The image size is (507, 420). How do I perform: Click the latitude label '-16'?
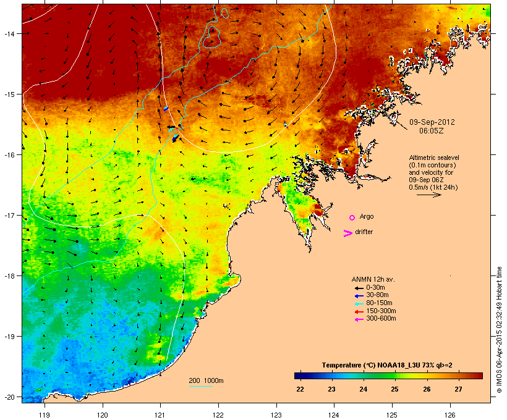coord(9,155)
